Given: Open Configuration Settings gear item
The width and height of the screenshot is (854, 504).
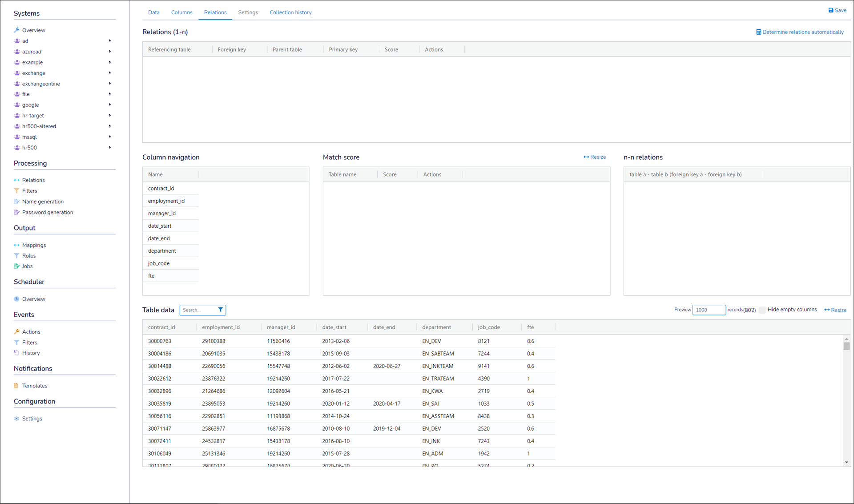Looking at the screenshot, I should coord(32,419).
